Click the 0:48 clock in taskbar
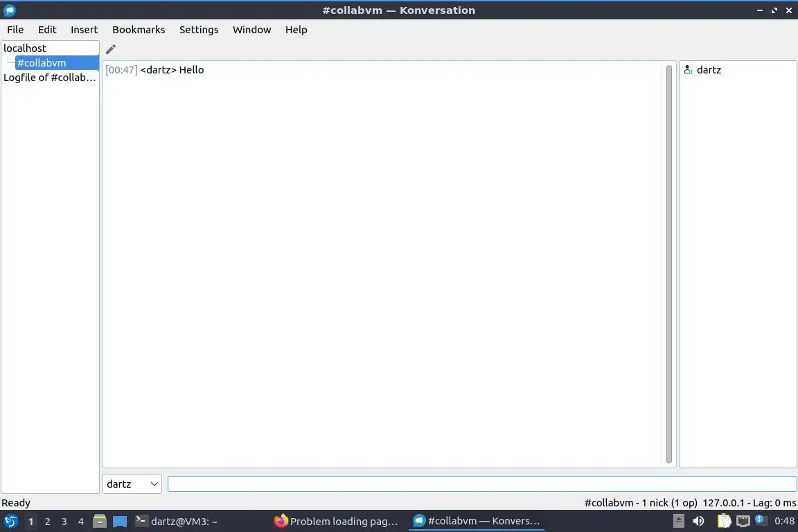The image size is (798, 532). click(784, 522)
